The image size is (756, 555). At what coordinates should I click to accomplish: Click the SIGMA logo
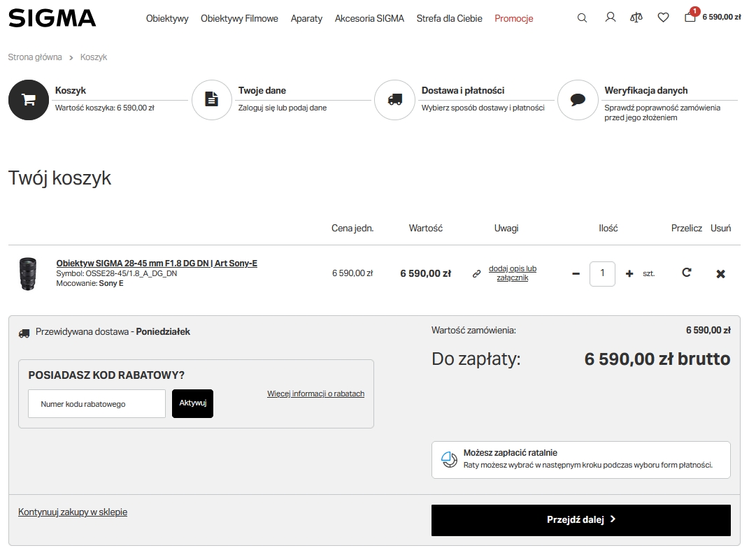tap(52, 18)
